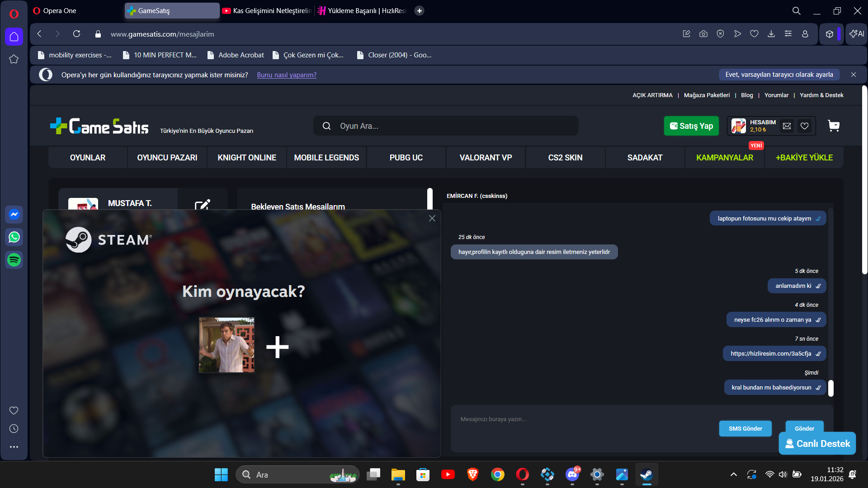
Task: Go back to the previous page
Action: [39, 34]
